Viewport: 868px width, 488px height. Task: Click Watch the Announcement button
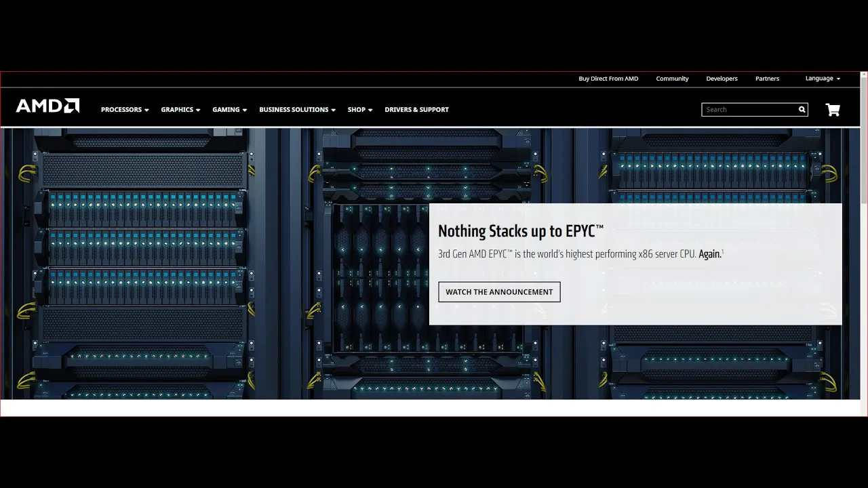499,292
